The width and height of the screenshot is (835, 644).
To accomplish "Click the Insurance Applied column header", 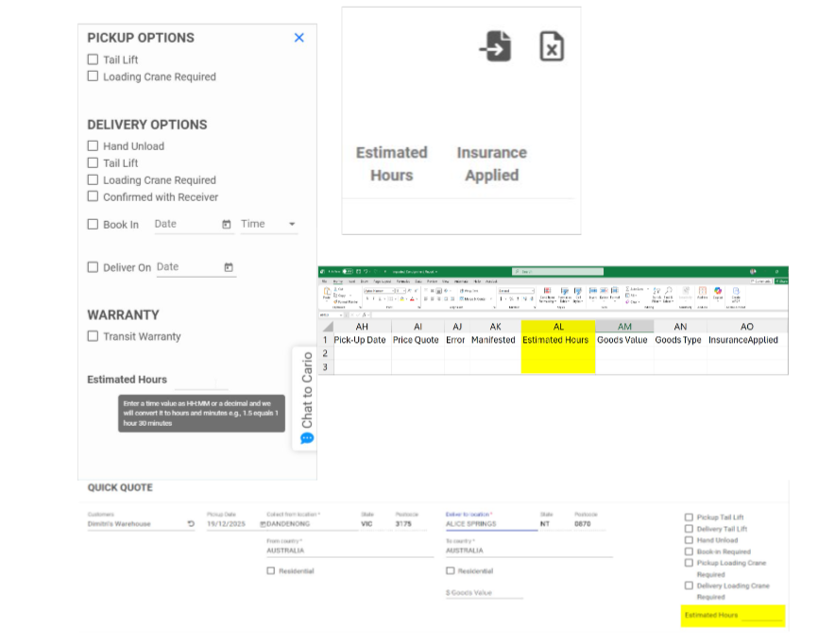I will click(491, 163).
